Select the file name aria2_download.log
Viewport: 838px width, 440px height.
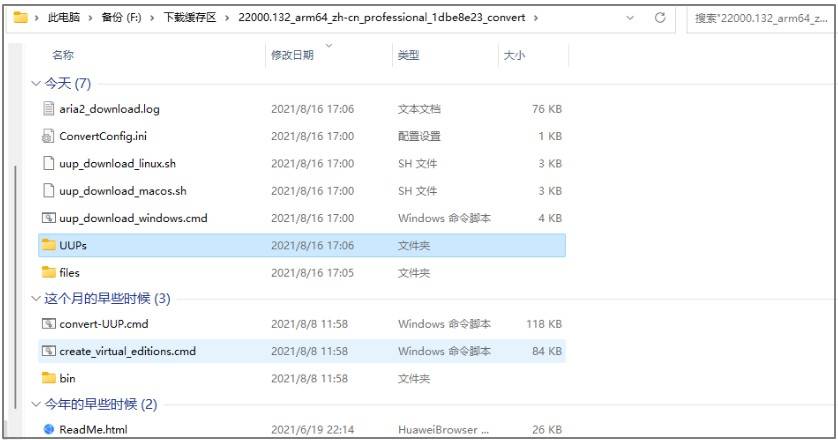(x=110, y=109)
